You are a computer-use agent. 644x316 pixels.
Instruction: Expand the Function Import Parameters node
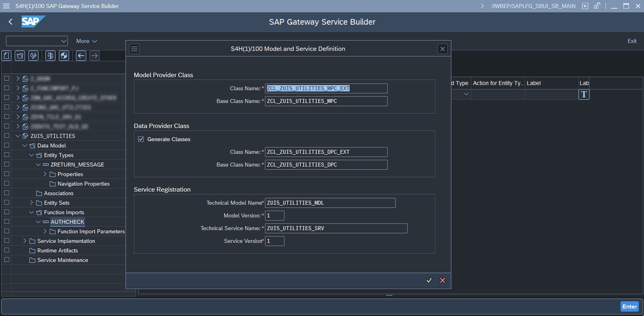(x=45, y=231)
